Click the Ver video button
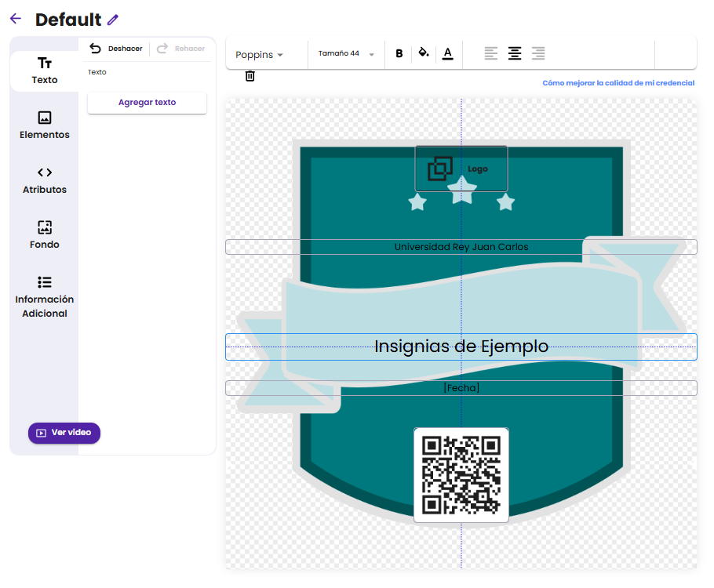This screenshot has width=714, height=588. (x=64, y=433)
